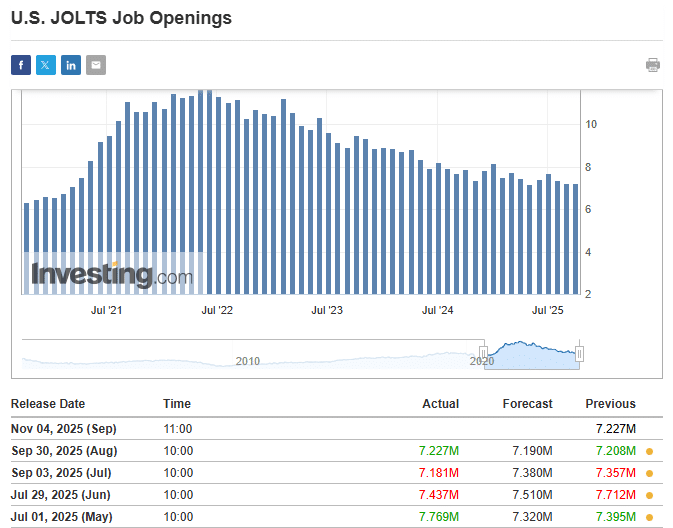Click the Previous column header

pyautogui.click(x=610, y=404)
